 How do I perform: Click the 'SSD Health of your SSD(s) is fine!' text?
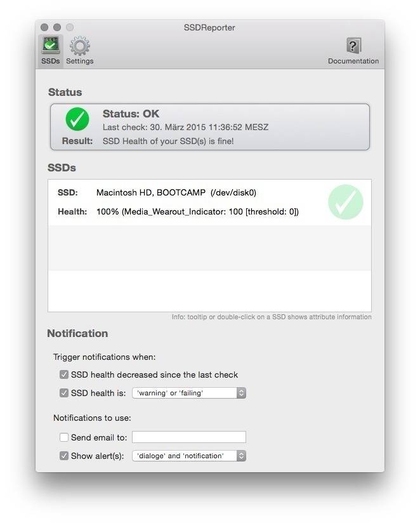click(168, 141)
